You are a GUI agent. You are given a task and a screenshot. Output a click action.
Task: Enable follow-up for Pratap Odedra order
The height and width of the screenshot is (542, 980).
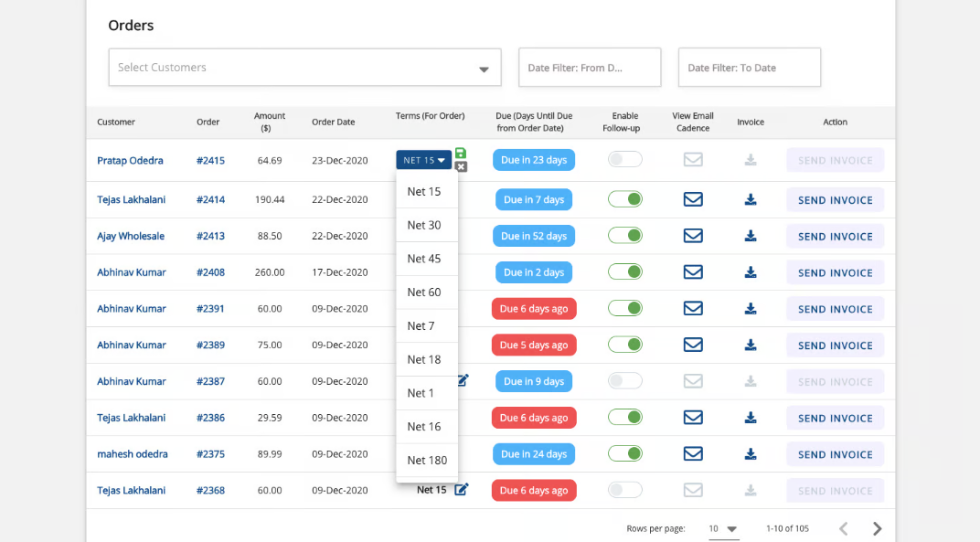point(625,160)
